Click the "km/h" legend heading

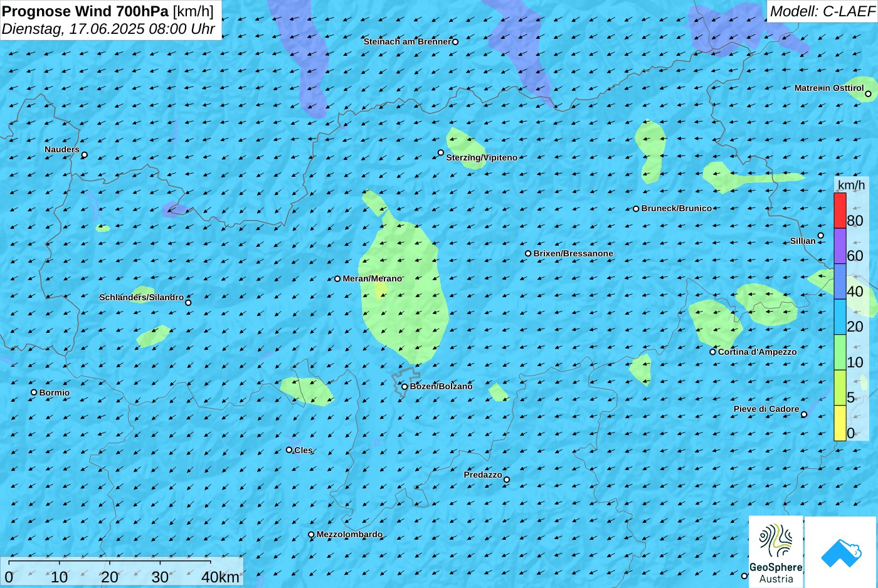coord(851,185)
